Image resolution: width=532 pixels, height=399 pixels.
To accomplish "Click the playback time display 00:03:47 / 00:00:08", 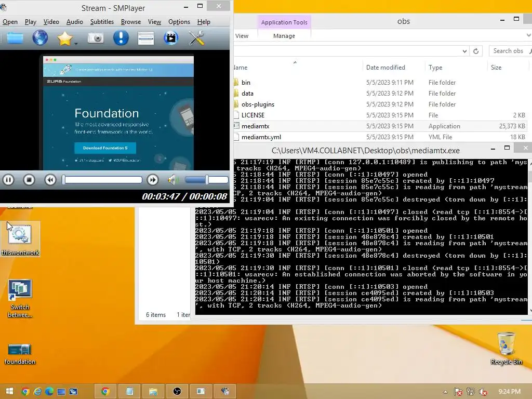I will pyautogui.click(x=184, y=196).
